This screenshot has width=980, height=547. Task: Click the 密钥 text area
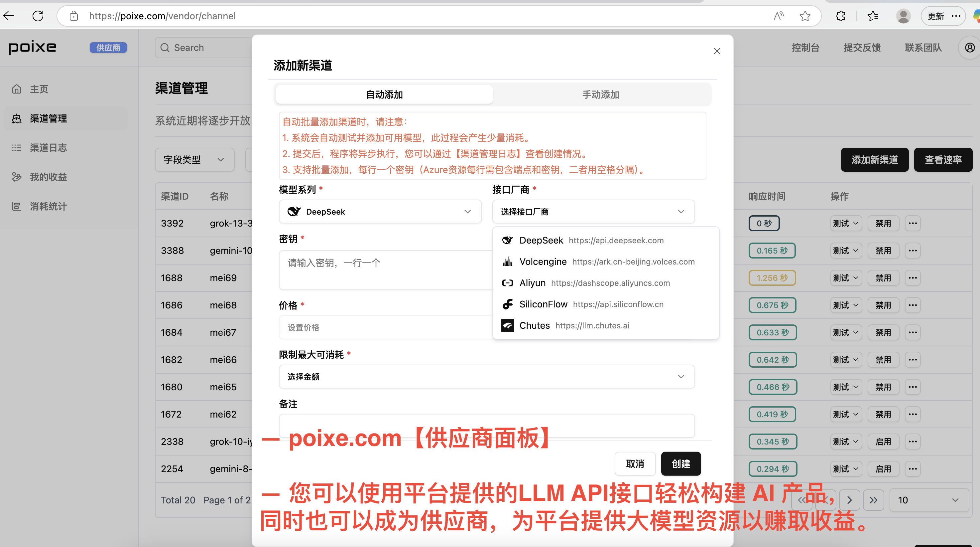tap(386, 270)
